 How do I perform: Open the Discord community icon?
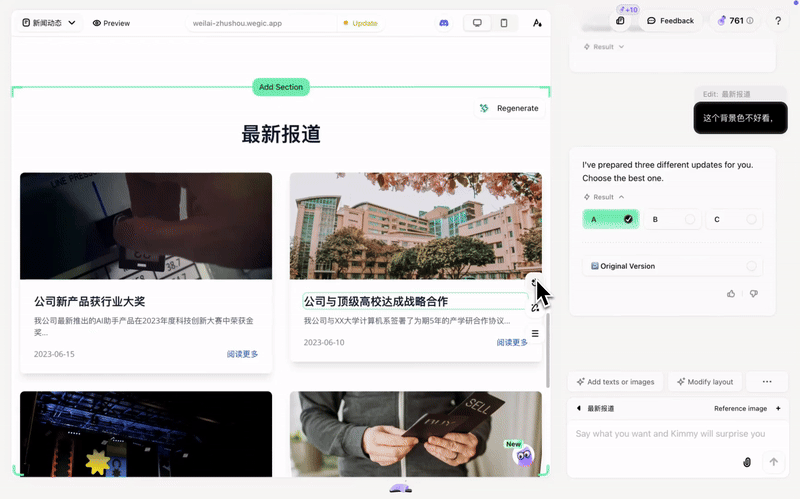pos(444,23)
